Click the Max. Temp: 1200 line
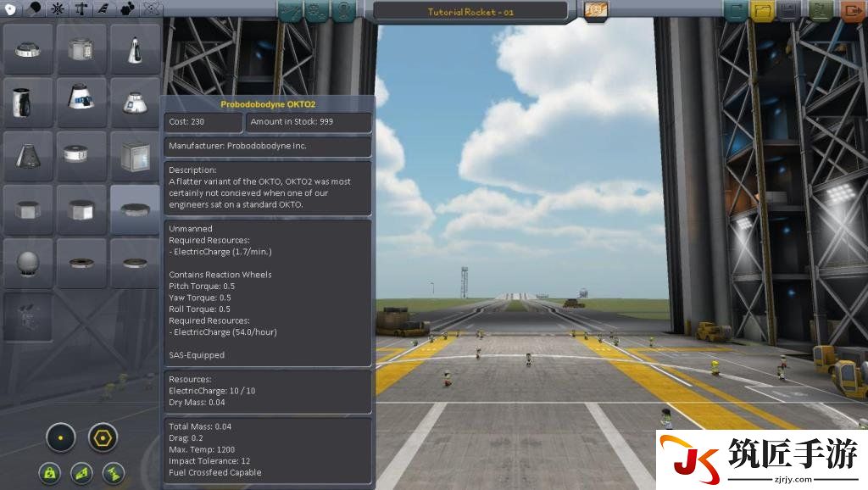This screenshot has height=490, width=868. (202, 450)
